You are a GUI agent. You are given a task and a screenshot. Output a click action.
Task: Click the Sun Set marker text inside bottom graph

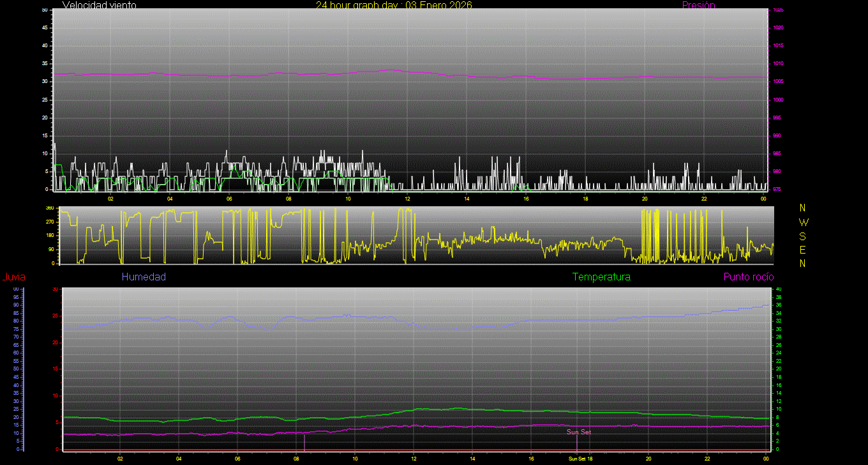pos(578,432)
